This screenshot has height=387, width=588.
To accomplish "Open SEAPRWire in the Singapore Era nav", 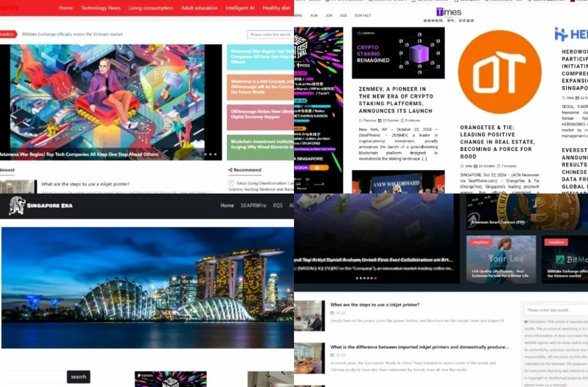I will tap(253, 206).
